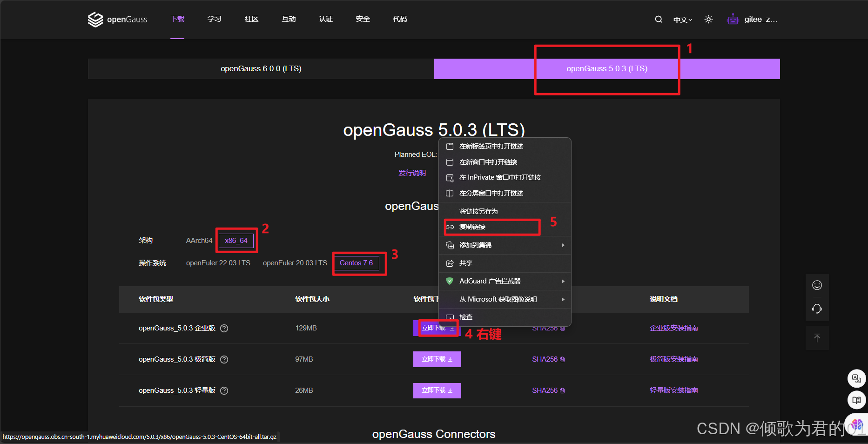Switch to openGauss 6.0.0 (LTS) tab

tap(261, 68)
